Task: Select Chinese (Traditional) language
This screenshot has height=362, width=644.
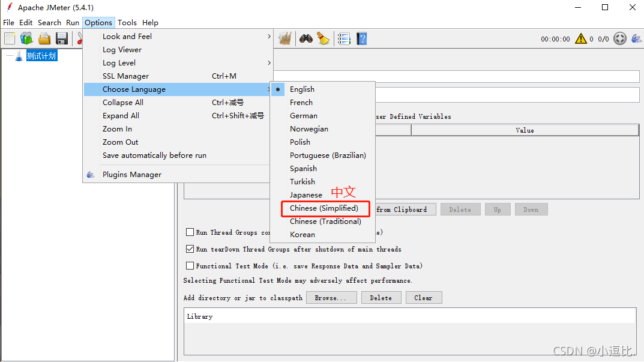Action: point(322,221)
